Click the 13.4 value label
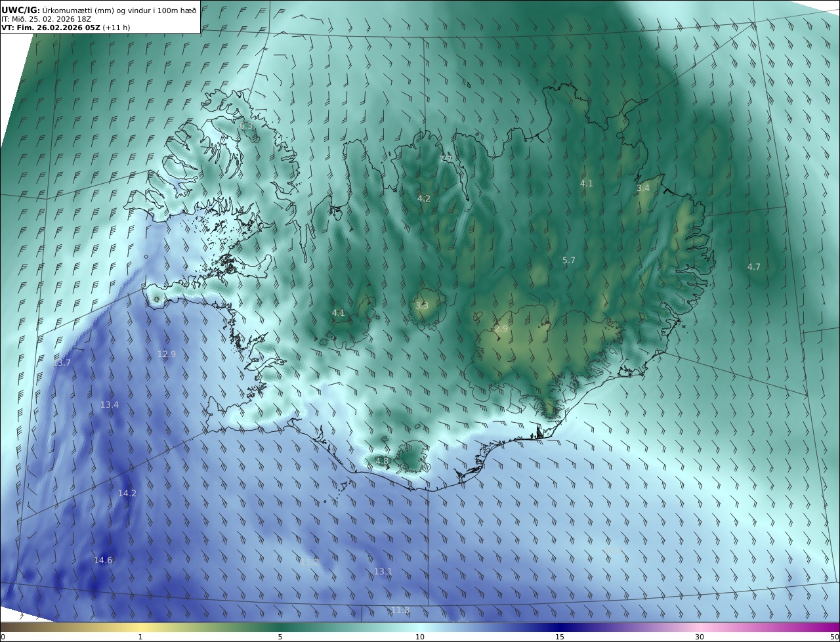The image size is (840, 642). pyautogui.click(x=110, y=405)
